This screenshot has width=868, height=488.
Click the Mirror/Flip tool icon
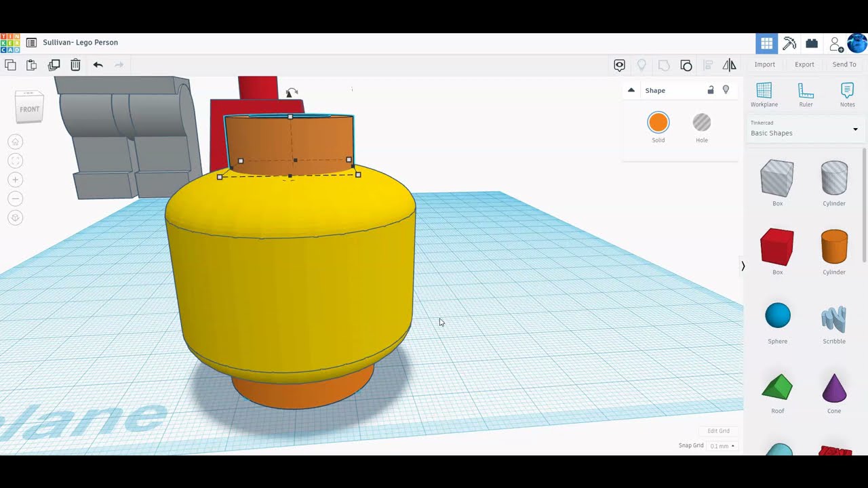[730, 65]
